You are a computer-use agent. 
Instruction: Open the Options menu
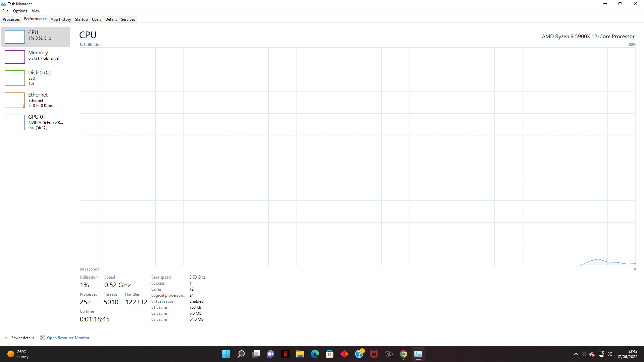pyautogui.click(x=20, y=11)
